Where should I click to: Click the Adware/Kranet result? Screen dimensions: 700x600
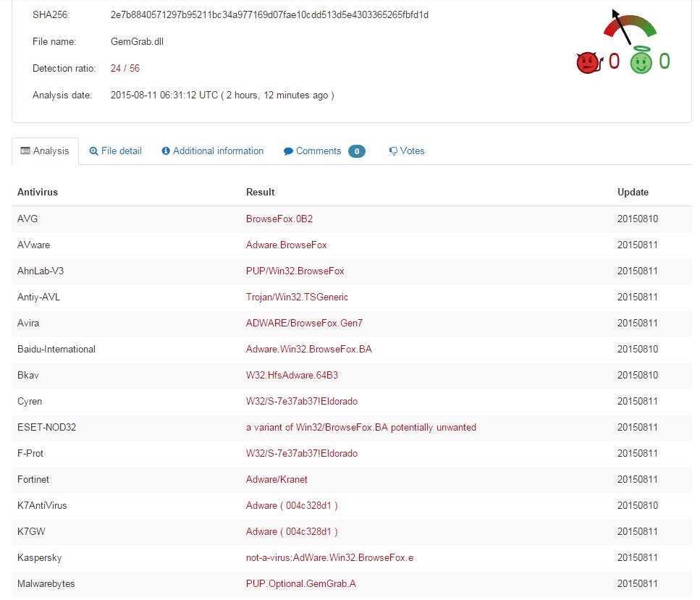pyautogui.click(x=277, y=479)
